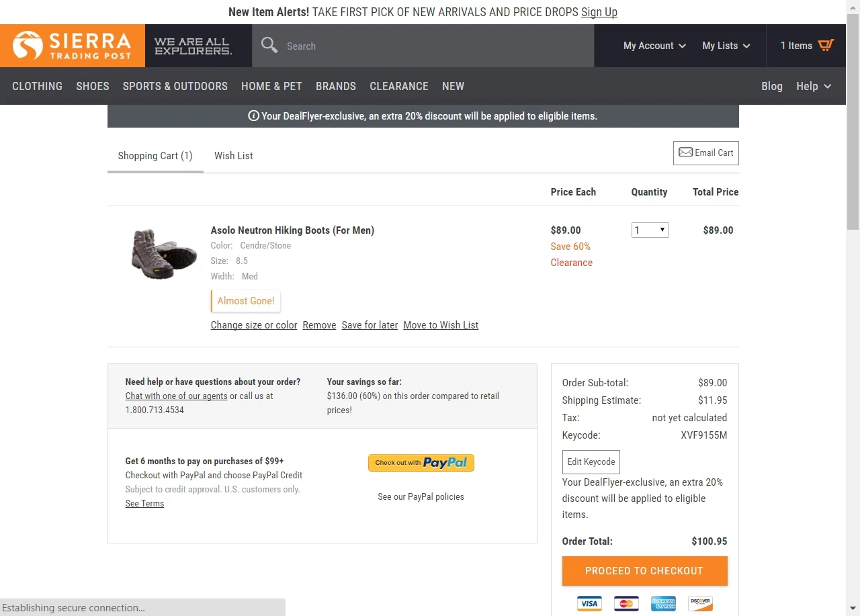
Task: Select the Shopping Cart (1) tab
Action: click(x=155, y=156)
